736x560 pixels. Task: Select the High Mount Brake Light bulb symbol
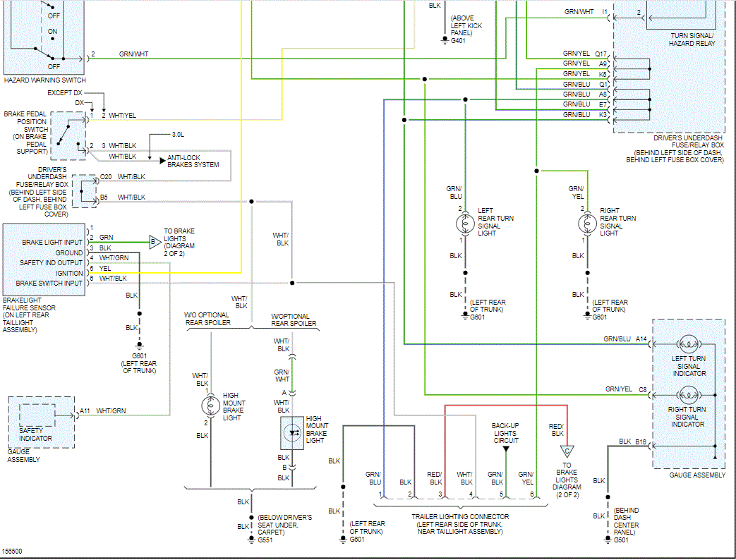[x=210, y=406]
